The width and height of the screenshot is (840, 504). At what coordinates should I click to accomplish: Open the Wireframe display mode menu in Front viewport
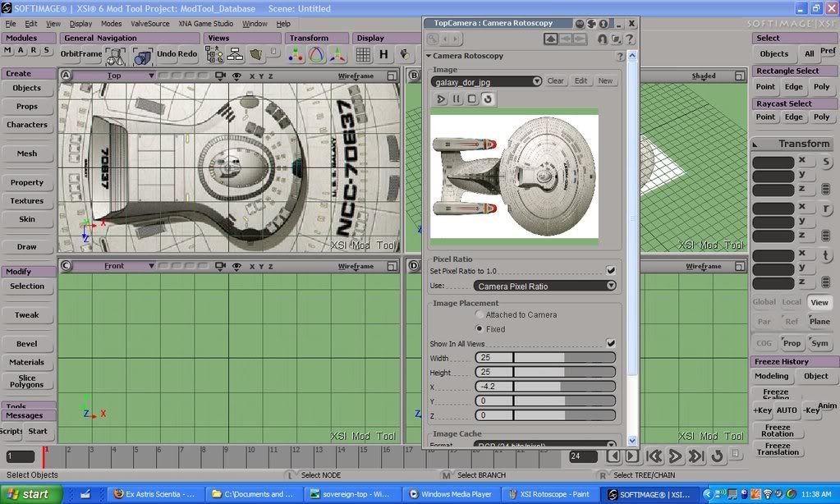click(356, 266)
